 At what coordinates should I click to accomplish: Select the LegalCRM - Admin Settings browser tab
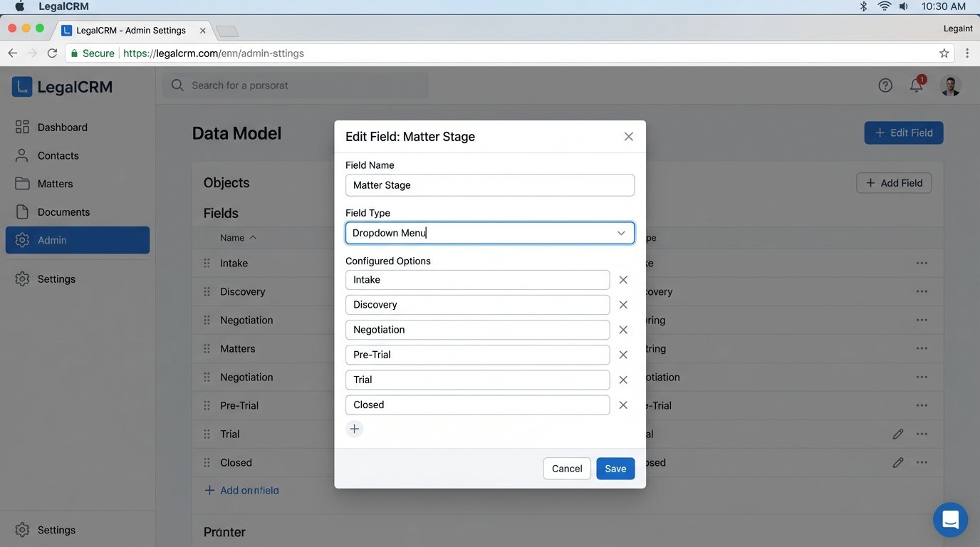(132, 30)
